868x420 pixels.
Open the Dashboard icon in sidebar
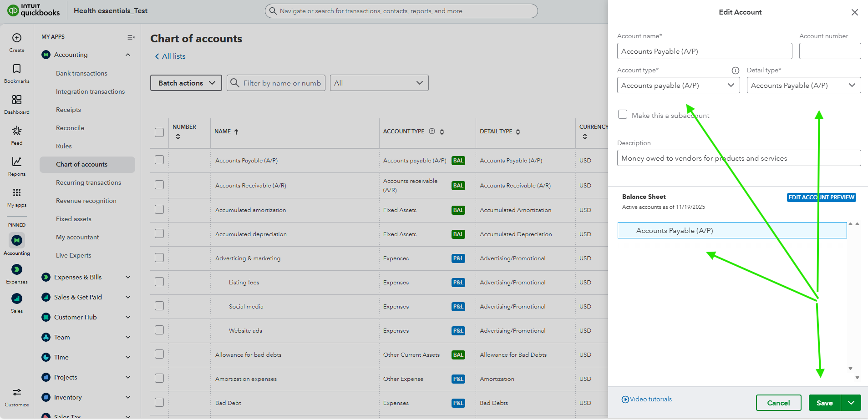pyautogui.click(x=17, y=100)
